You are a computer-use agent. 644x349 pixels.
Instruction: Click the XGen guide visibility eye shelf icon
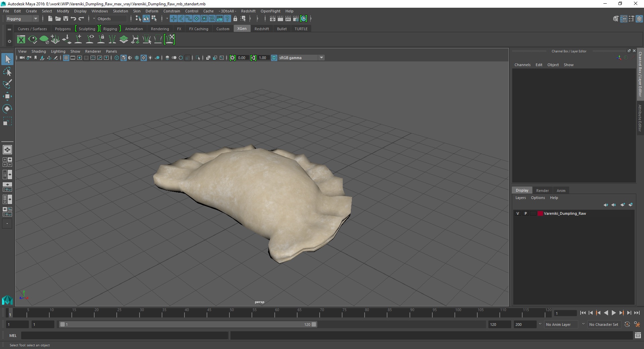[90, 40]
